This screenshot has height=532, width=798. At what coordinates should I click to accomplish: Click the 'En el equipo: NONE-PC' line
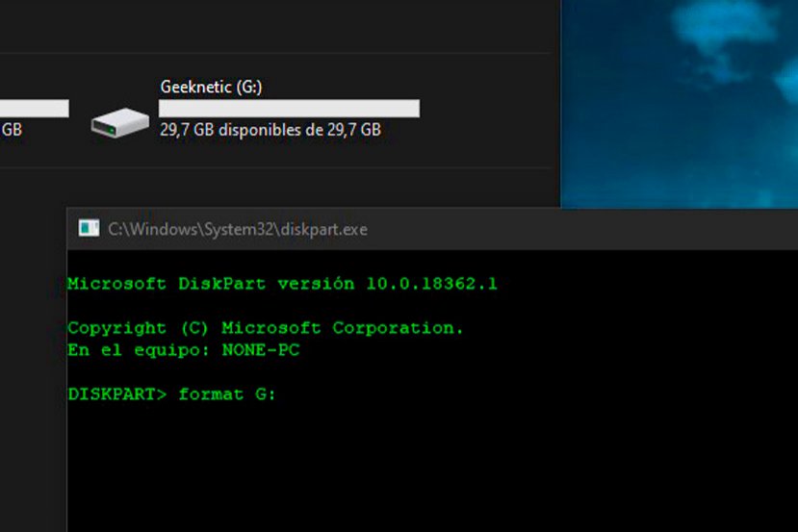(183, 350)
